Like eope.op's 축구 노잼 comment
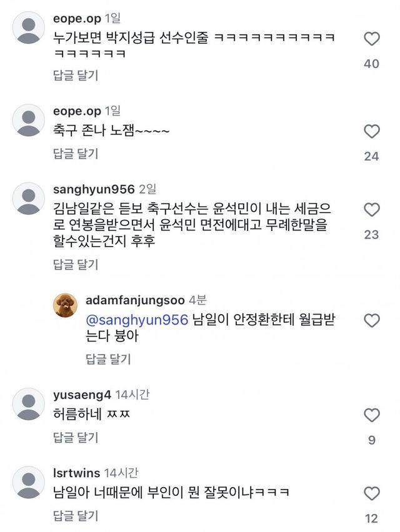Viewport: 400px width, 532px height. coord(371,132)
